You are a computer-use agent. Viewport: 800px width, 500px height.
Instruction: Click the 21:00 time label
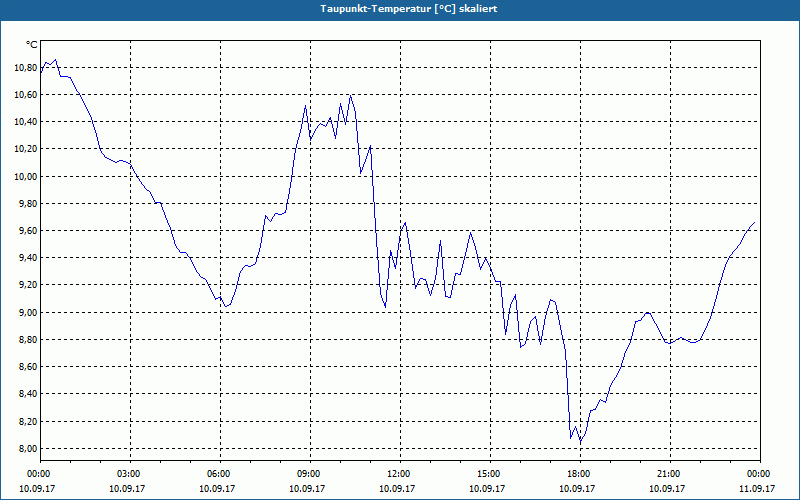(x=667, y=474)
